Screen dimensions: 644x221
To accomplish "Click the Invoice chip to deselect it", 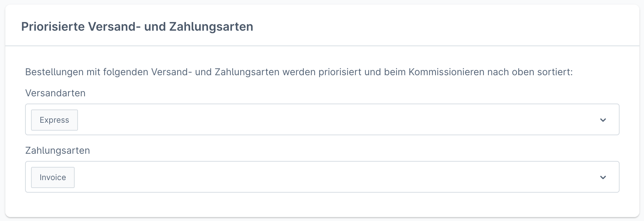I will click(53, 177).
